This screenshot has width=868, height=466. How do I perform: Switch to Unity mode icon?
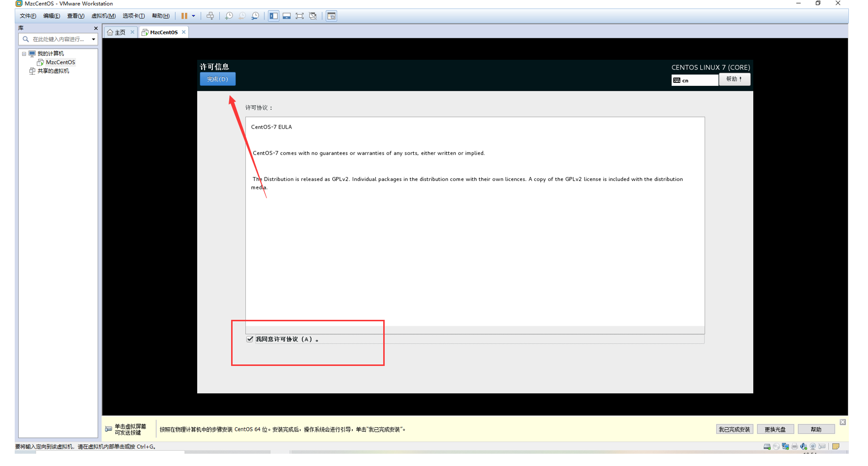click(x=313, y=16)
